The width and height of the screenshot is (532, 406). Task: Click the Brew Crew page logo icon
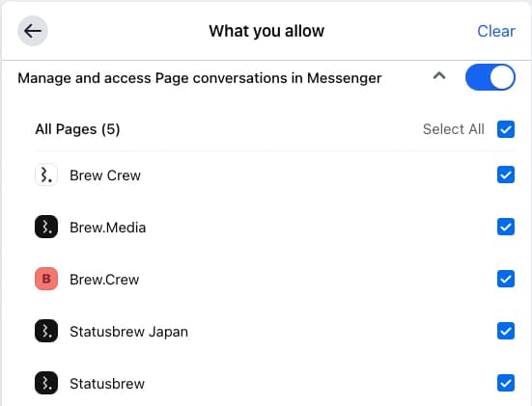[x=46, y=176]
